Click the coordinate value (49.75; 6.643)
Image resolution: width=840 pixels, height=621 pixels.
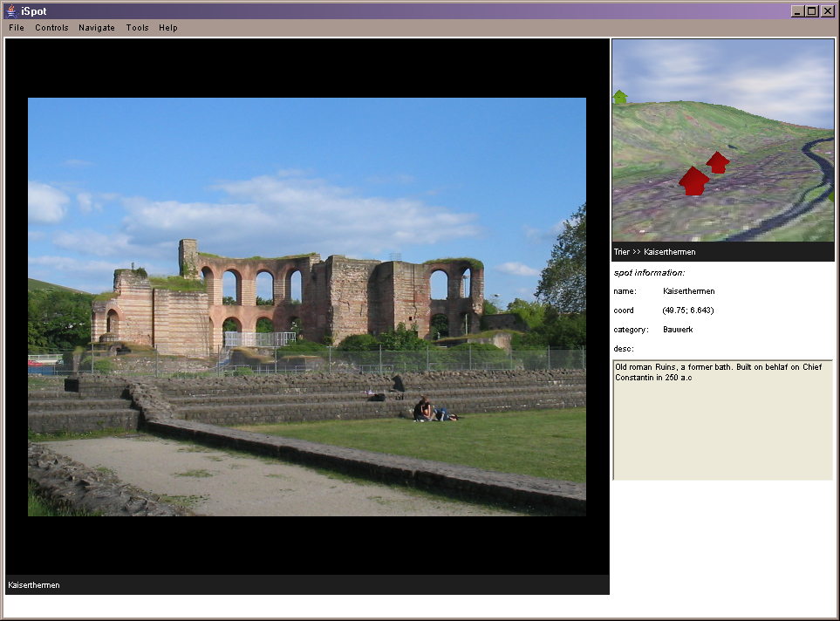pos(688,310)
